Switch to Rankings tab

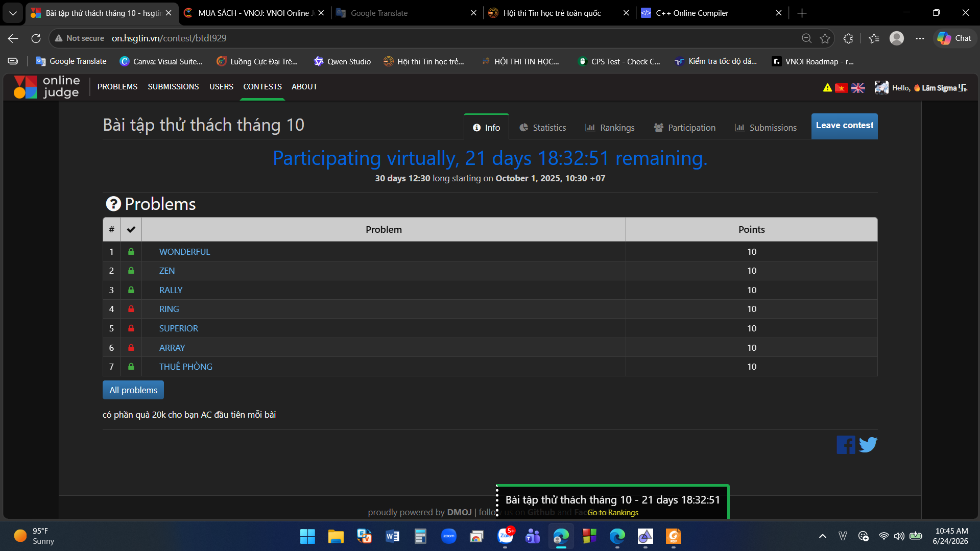(x=610, y=128)
